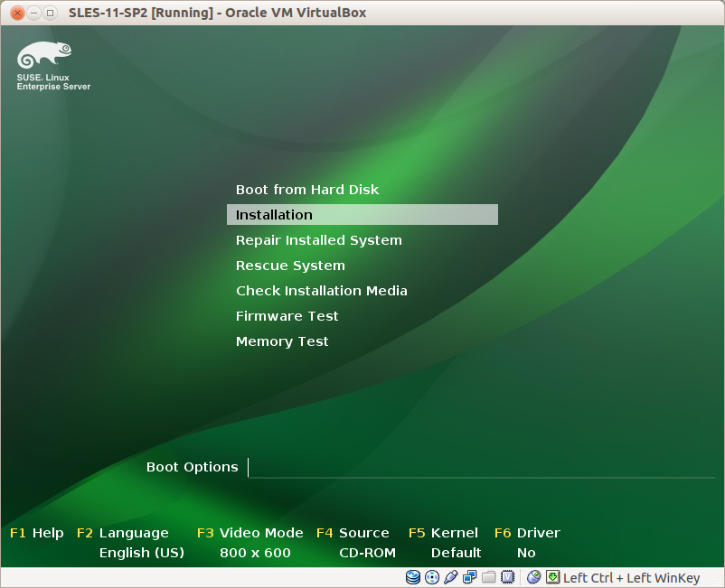Select Check Installation Media entry
The width and height of the screenshot is (725, 588).
321,290
